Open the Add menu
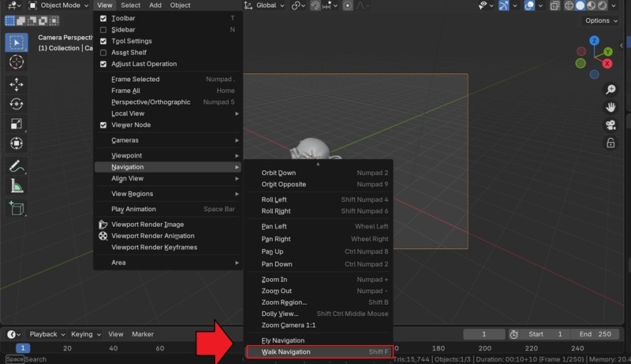The height and width of the screenshot is (364, 631). (155, 6)
